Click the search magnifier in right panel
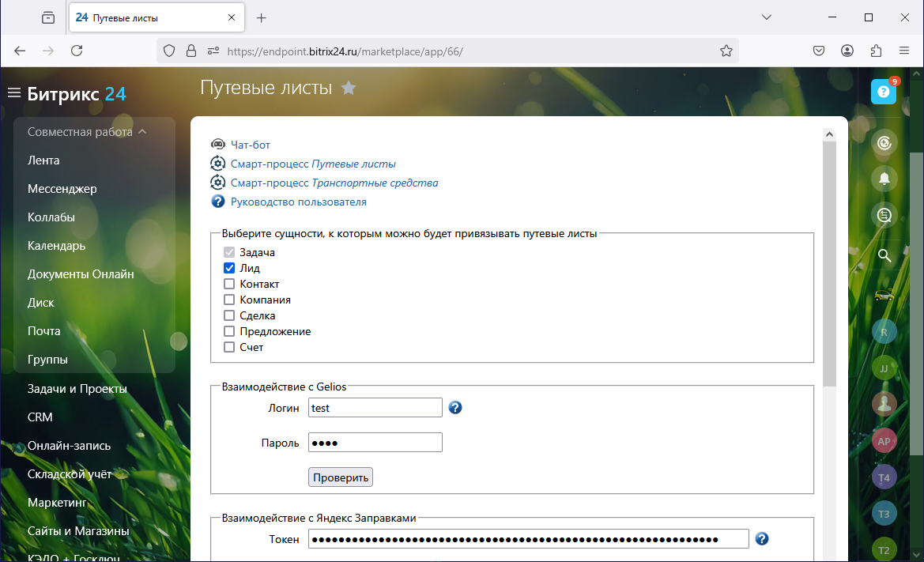The width and height of the screenshot is (924, 562). coord(884,255)
